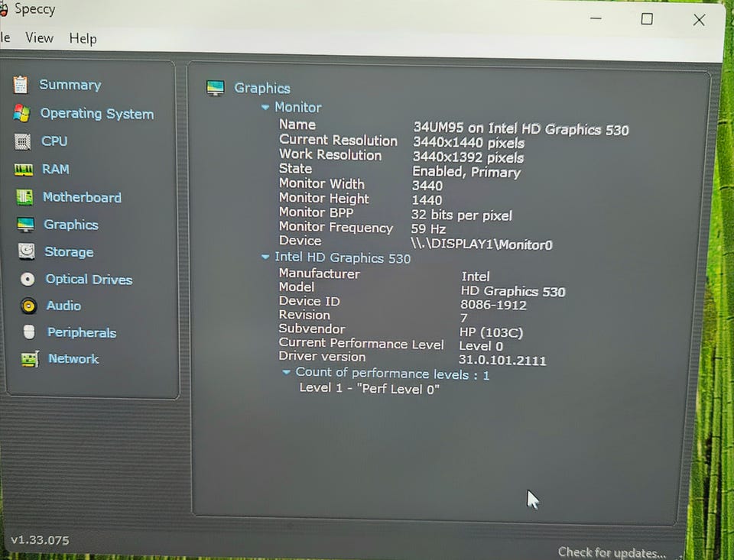Close the Speccy window
This screenshot has width=734, height=560.
[699, 20]
